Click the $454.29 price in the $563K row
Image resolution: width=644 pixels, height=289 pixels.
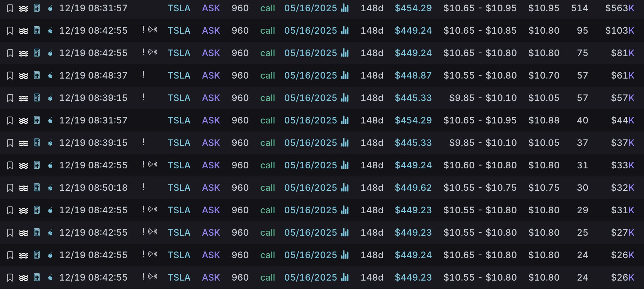pyautogui.click(x=413, y=8)
